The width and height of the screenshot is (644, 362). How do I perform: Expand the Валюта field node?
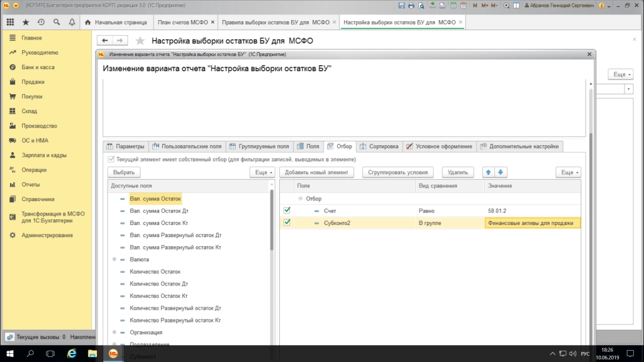coord(114,260)
